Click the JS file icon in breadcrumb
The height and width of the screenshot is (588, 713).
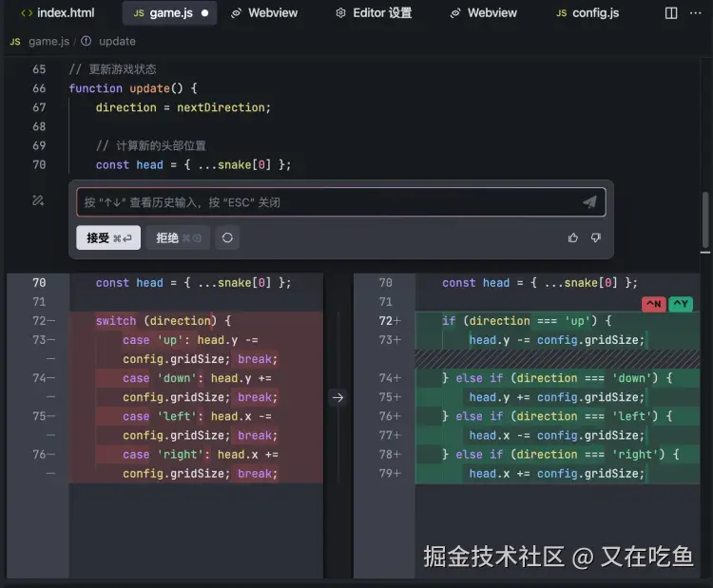coord(15,42)
